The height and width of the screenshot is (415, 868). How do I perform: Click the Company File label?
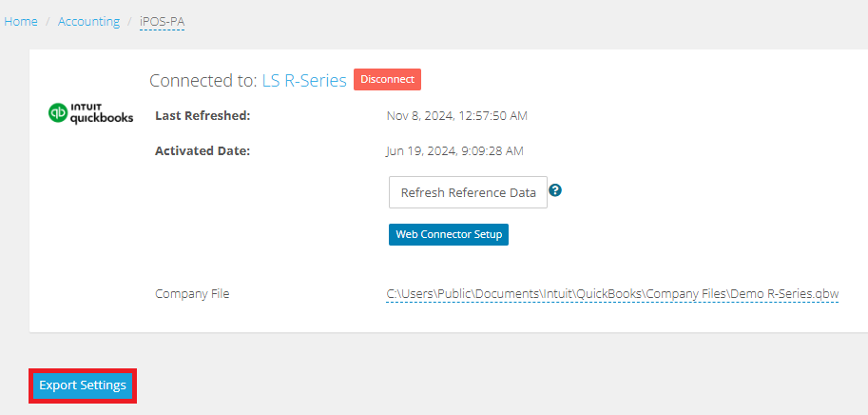coord(192,294)
